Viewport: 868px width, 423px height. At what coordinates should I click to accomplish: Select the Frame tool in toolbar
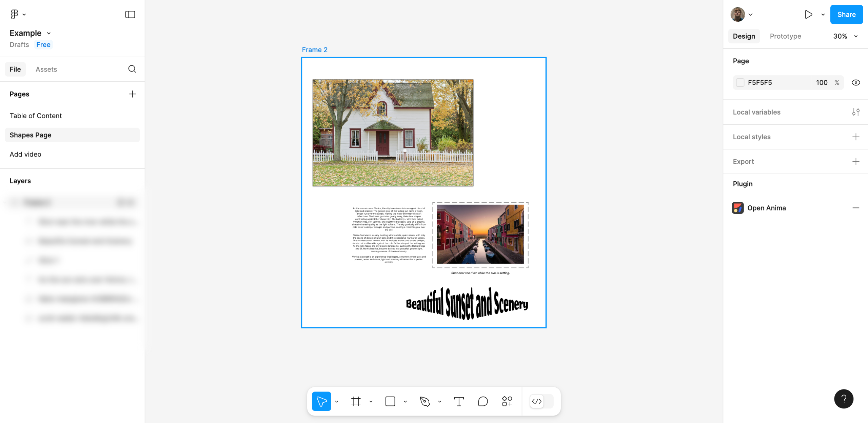[356, 401]
